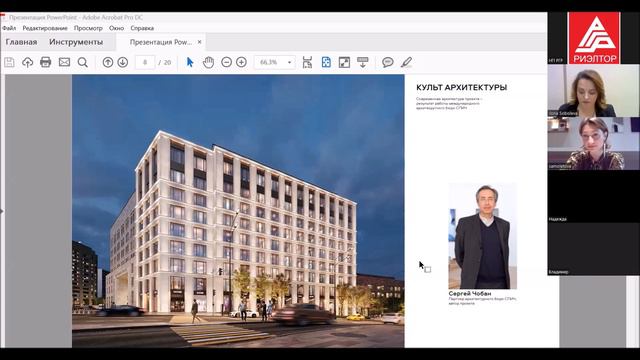Select the second woman participant video
Viewport: 640px width, 360px height.
point(593,144)
